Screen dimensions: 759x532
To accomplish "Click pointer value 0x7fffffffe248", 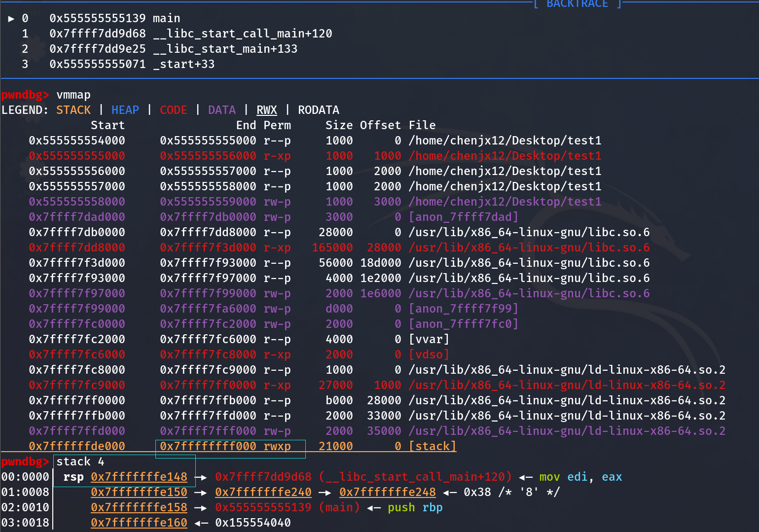I will (x=388, y=492).
